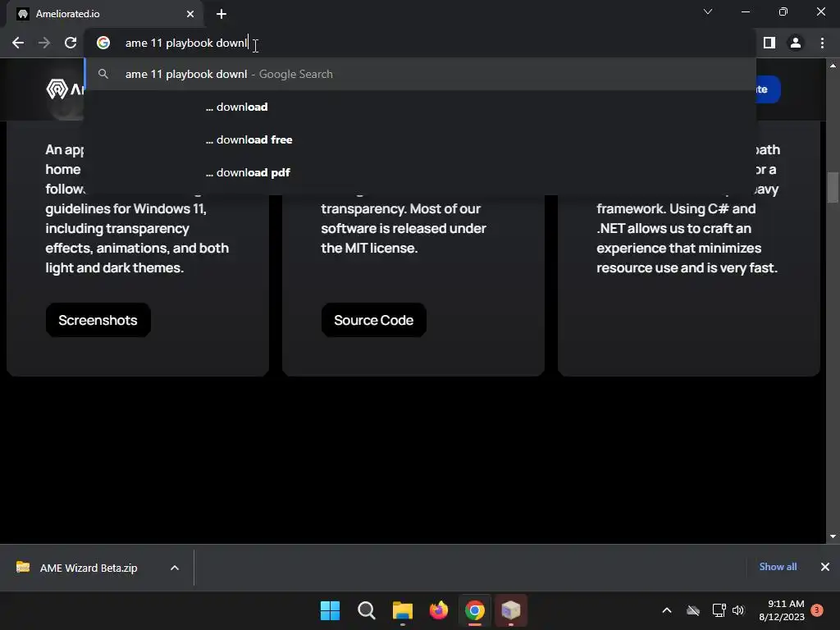Open the side panel icon in Chrome toolbar
This screenshot has width=840, height=630.
tap(769, 43)
